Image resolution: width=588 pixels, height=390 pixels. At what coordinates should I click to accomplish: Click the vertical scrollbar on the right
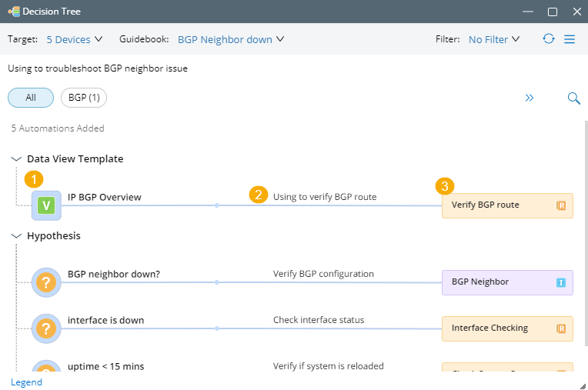pyautogui.click(x=586, y=233)
